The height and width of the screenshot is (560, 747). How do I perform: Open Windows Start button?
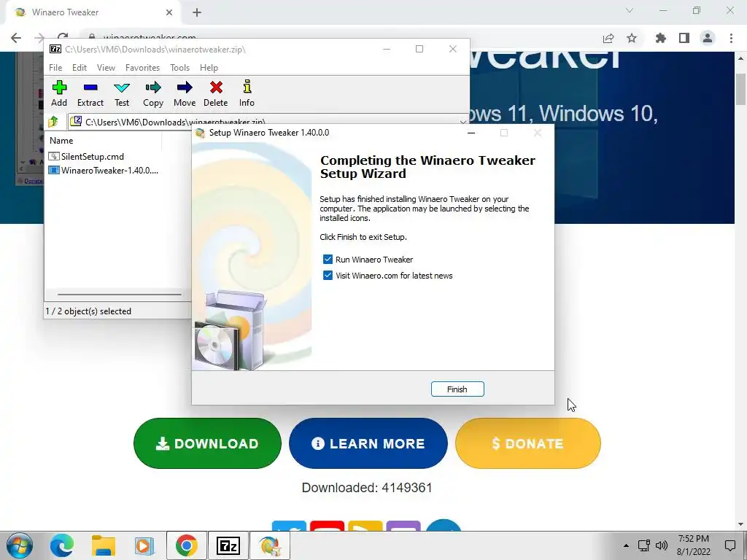20,545
